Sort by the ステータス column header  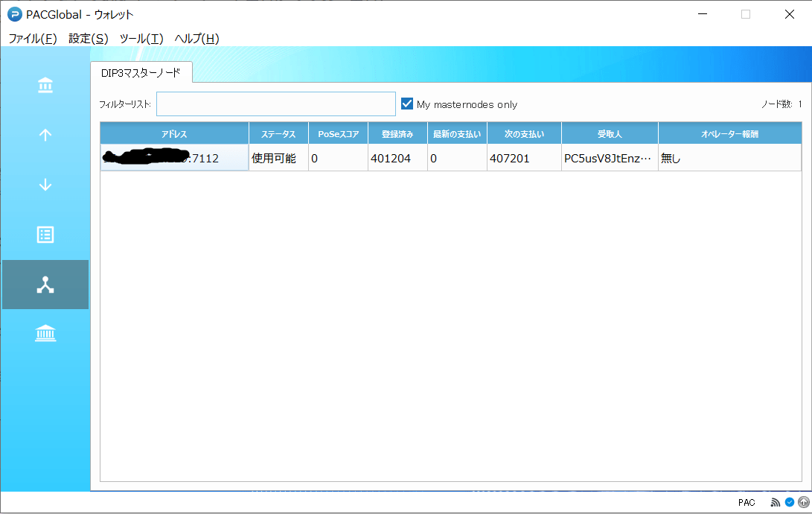point(278,134)
